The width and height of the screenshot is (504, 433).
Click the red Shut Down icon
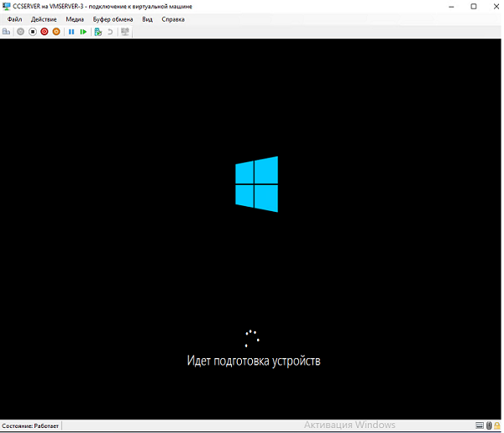pyautogui.click(x=45, y=31)
